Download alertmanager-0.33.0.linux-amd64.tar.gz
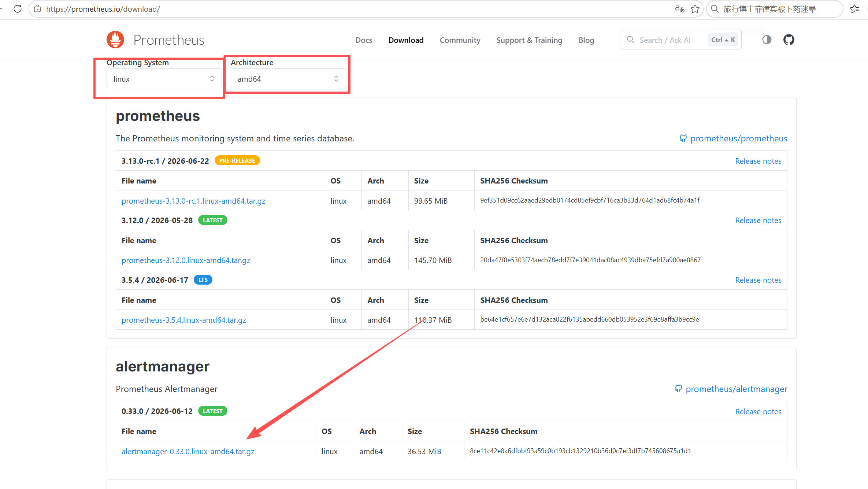This screenshot has width=868, height=489. click(188, 451)
